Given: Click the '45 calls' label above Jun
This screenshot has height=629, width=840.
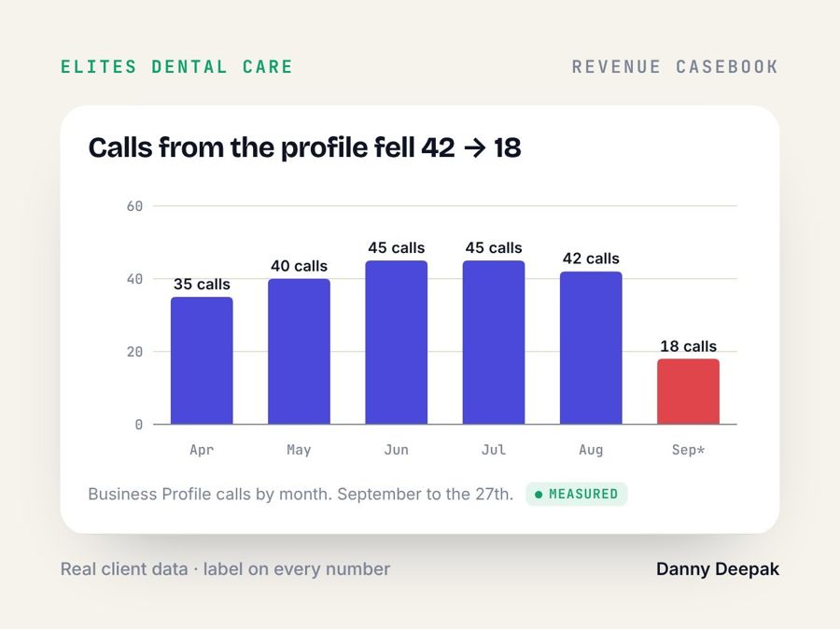Looking at the screenshot, I should (397, 247).
